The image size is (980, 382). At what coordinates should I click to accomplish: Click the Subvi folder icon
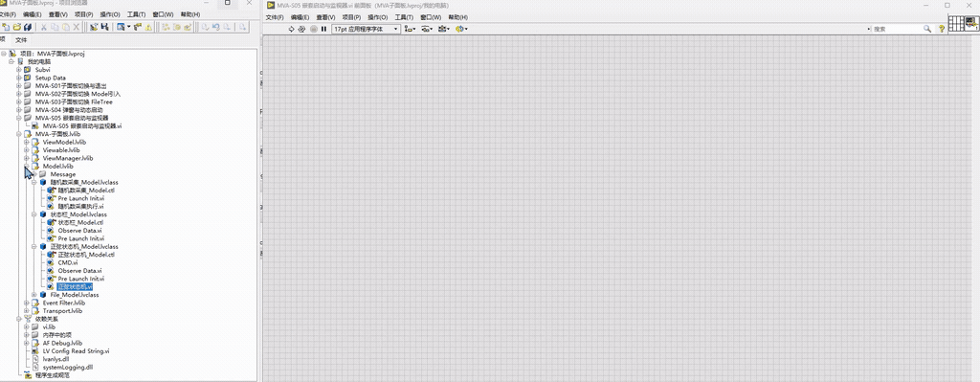[x=27, y=69]
